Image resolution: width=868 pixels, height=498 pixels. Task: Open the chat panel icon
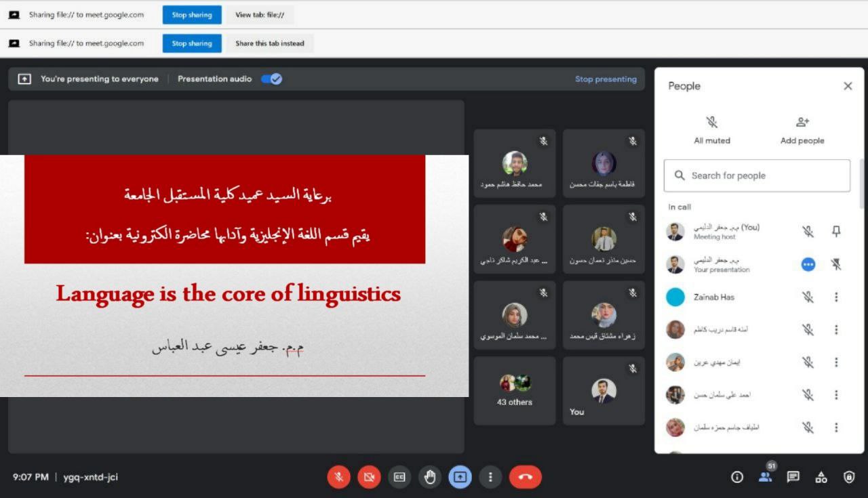(x=793, y=477)
